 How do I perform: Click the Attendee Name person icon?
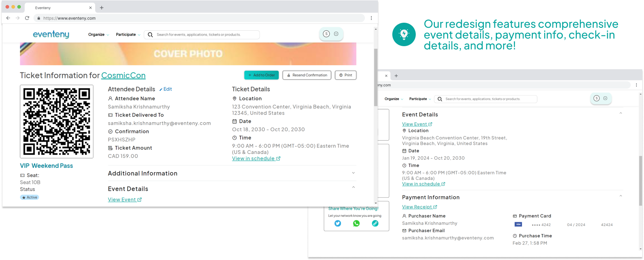click(x=110, y=98)
